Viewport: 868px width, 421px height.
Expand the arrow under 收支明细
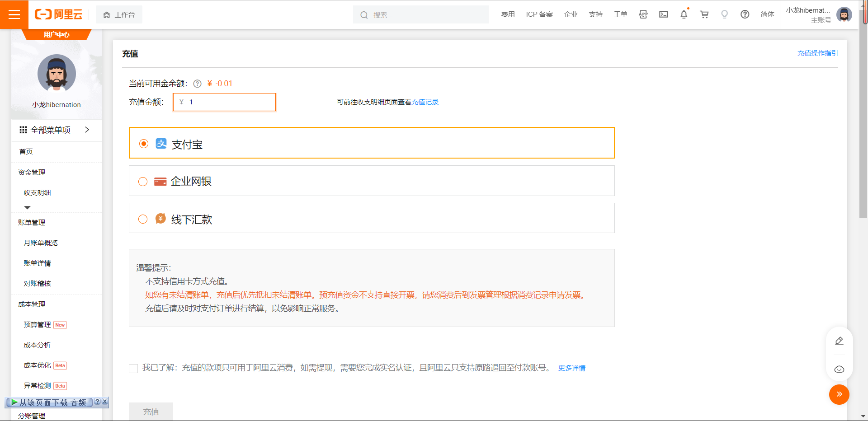pos(27,207)
